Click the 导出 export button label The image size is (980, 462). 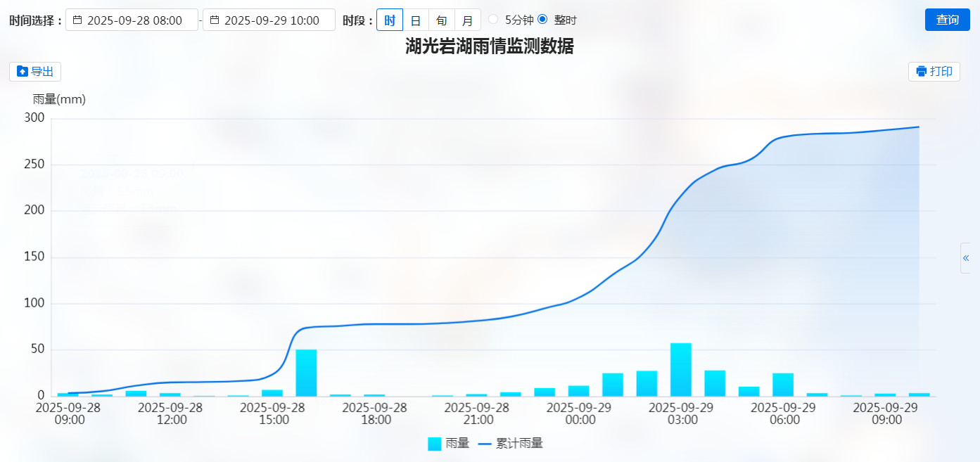[x=42, y=72]
